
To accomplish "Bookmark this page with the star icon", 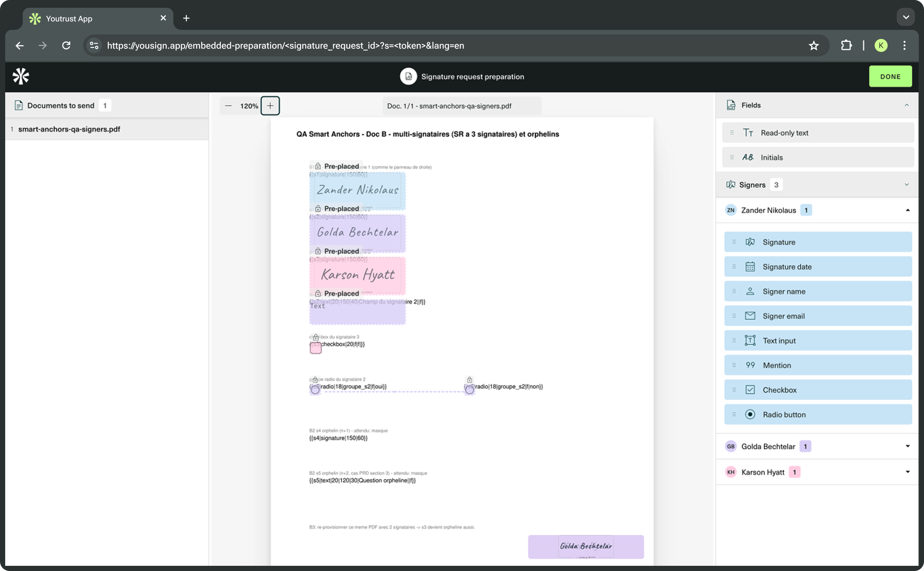I will coord(813,46).
